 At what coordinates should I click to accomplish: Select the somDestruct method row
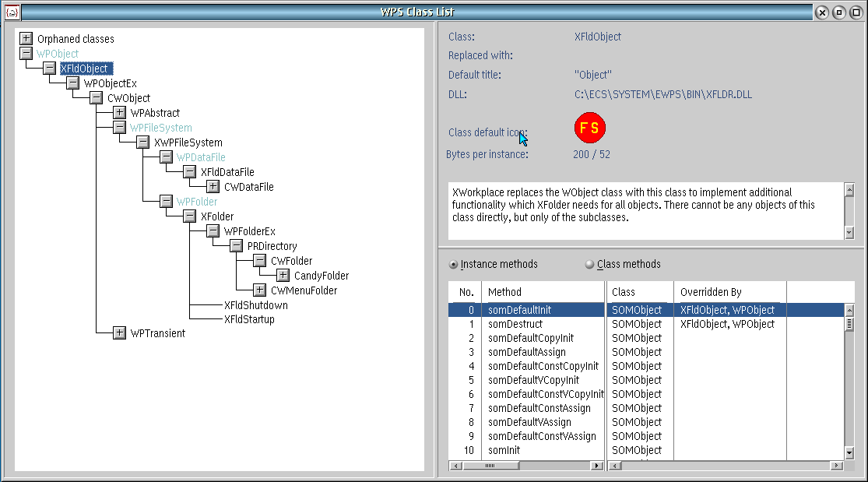coord(647,324)
